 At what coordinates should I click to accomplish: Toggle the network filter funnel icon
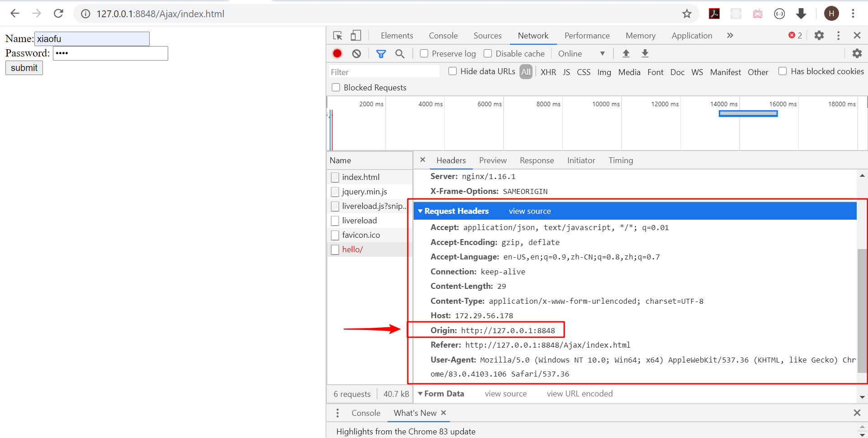pos(381,54)
